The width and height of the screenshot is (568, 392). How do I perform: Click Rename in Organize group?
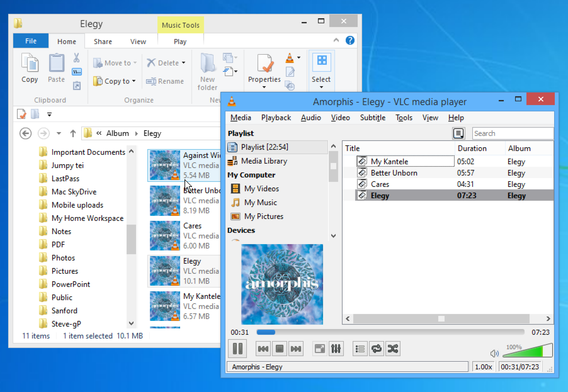165,81
